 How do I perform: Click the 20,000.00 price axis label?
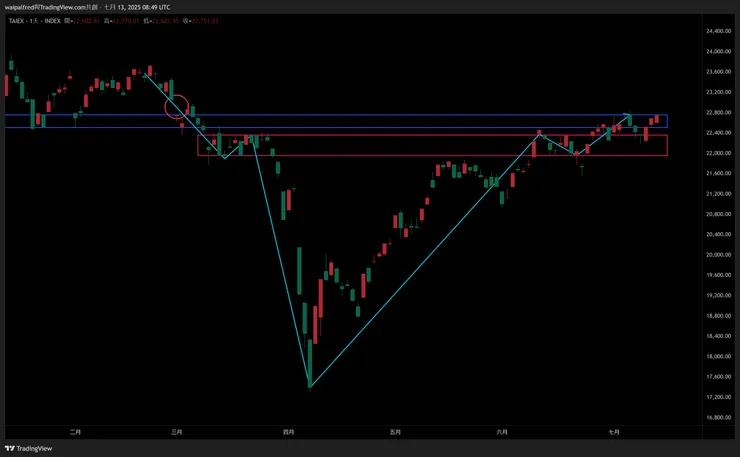pyautogui.click(x=718, y=254)
